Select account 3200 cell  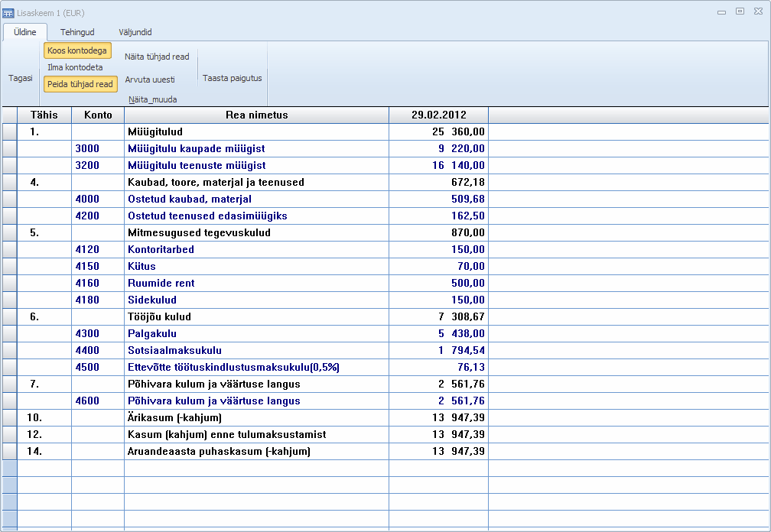[98, 165]
